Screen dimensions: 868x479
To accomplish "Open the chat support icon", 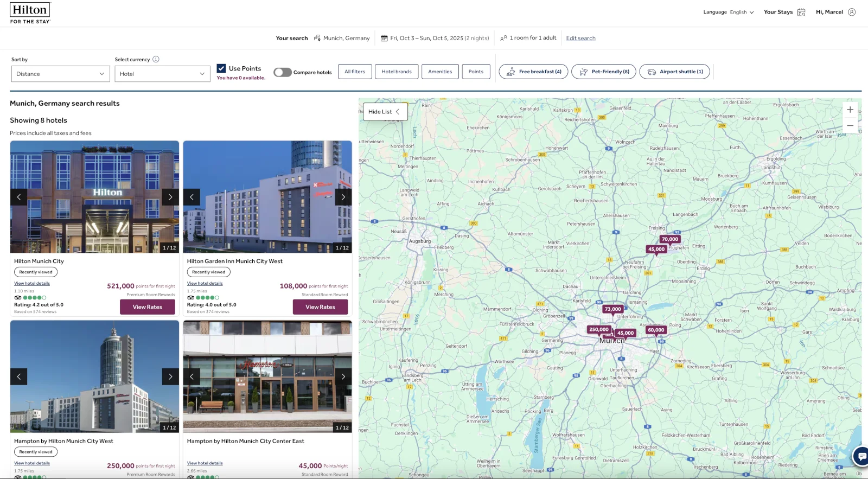I will click(861, 456).
